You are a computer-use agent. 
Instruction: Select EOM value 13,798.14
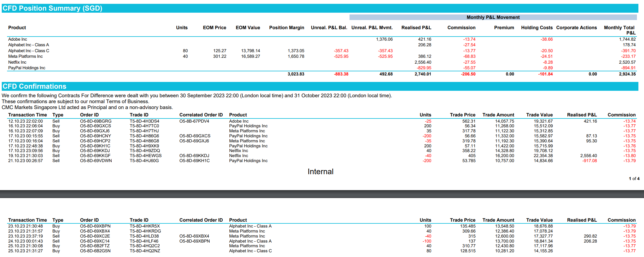251,51
